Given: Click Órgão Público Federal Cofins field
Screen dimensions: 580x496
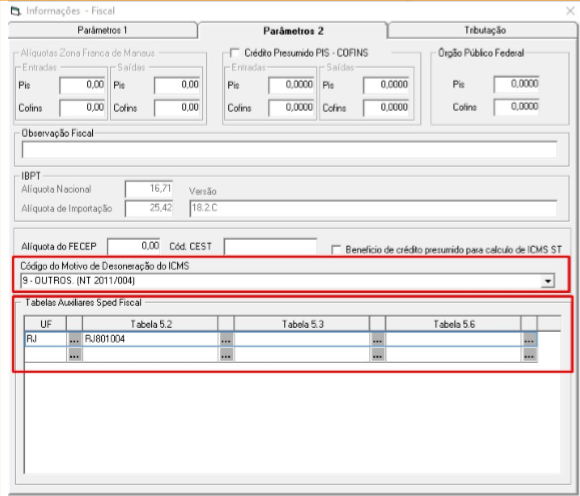Looking at the screenshot, I should (516, 107).
